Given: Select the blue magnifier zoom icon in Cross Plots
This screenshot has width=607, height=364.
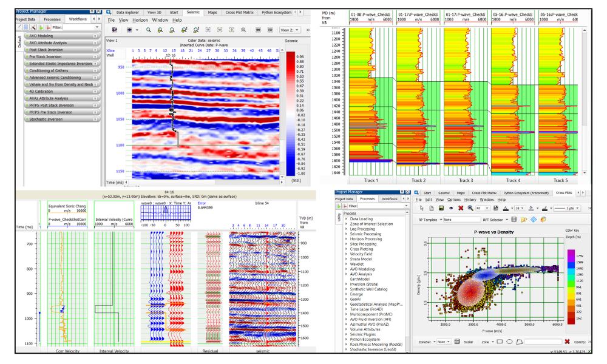Looking at the screenshot, I should point(470,208).
